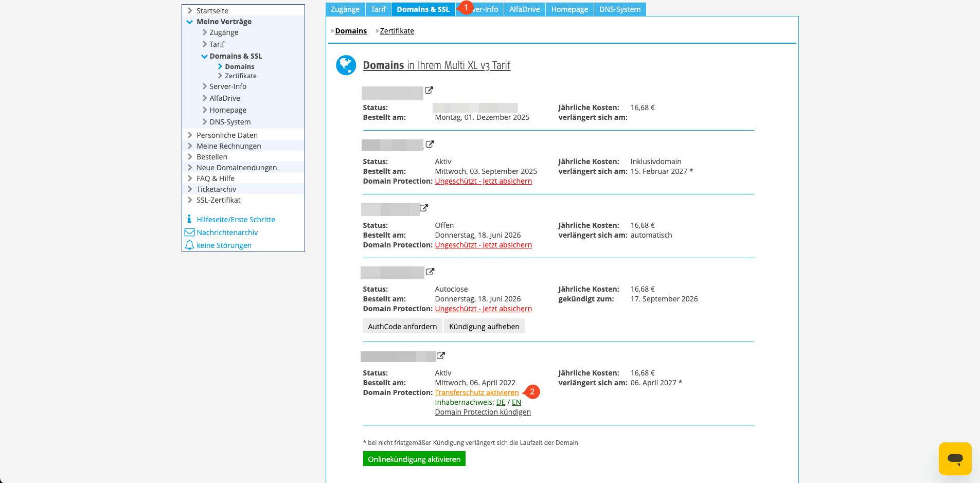
Task: Open Zertifikate sub-navigation link
Action: [x=397, y=31]
